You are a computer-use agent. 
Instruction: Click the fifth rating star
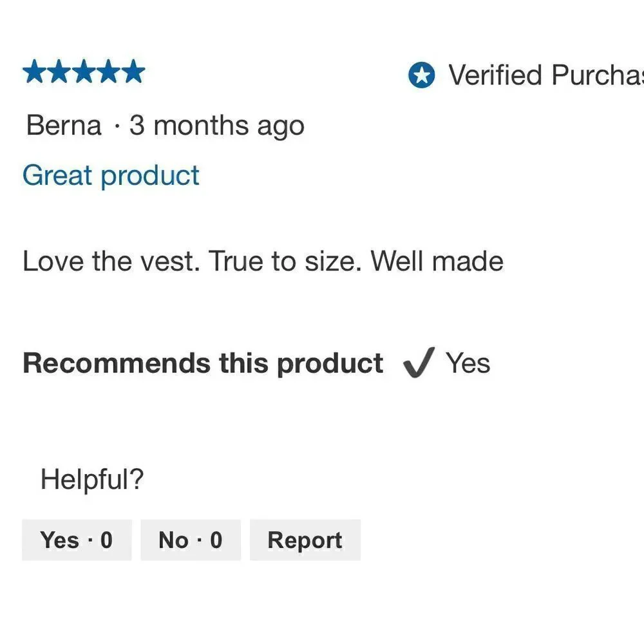pyautogui.click(x=133, y=71)
